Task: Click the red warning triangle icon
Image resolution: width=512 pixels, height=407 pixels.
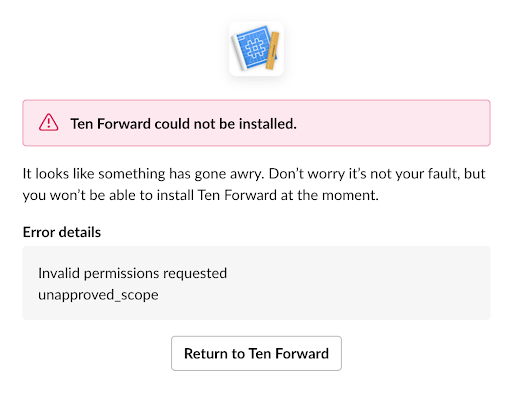Action: (49, 123)
